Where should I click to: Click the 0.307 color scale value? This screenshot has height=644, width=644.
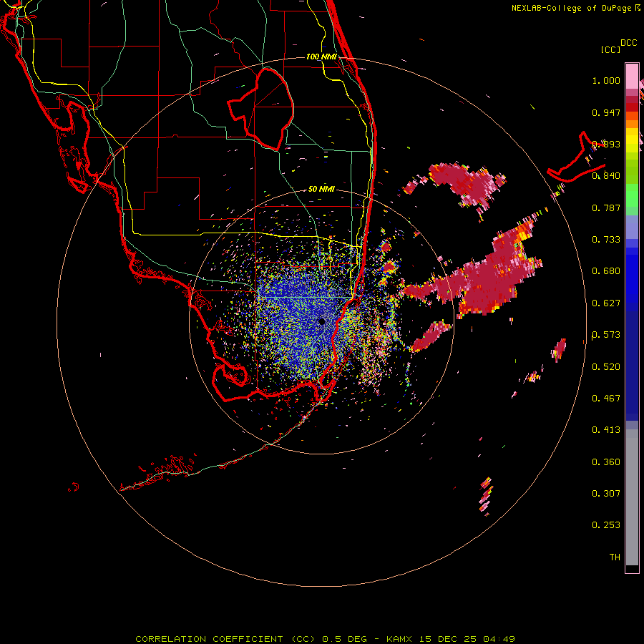(x=606, y=494)
